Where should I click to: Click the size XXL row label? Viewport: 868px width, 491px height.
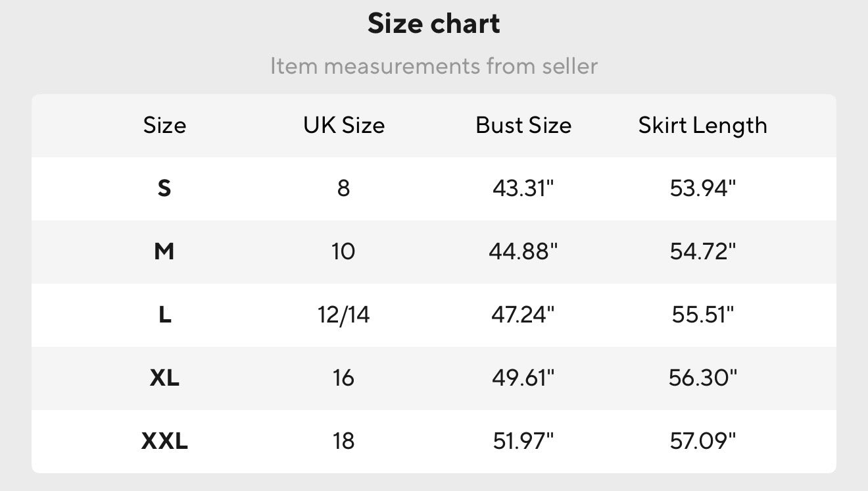tap(164, 441)
